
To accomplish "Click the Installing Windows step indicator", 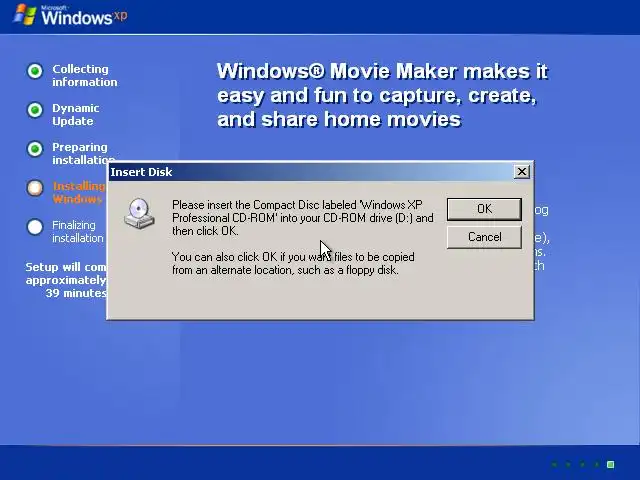I will click(35, 188).
